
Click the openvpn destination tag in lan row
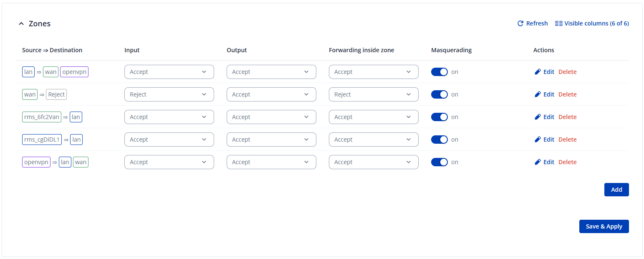74,72
